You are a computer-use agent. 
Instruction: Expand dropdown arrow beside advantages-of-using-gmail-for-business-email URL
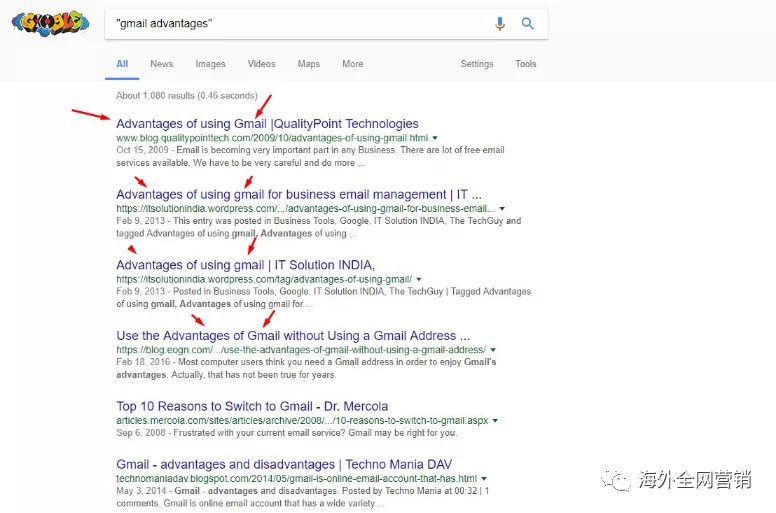coord(502,209)
